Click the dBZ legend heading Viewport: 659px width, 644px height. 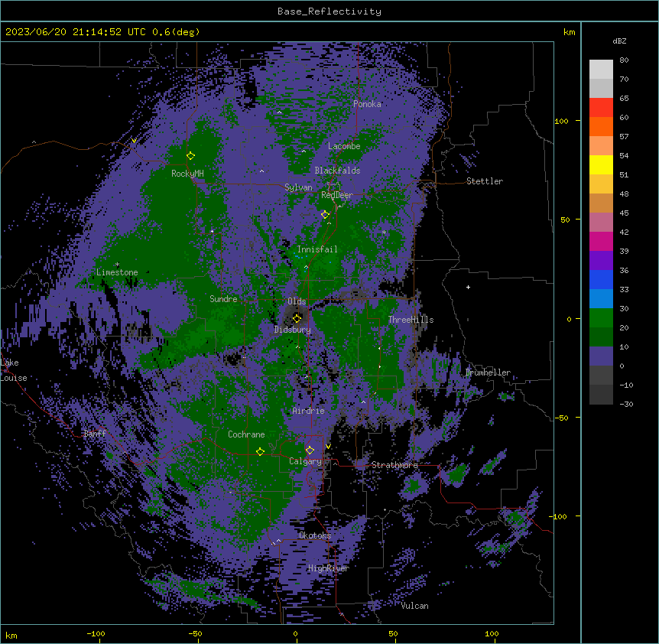pos(619,41)
